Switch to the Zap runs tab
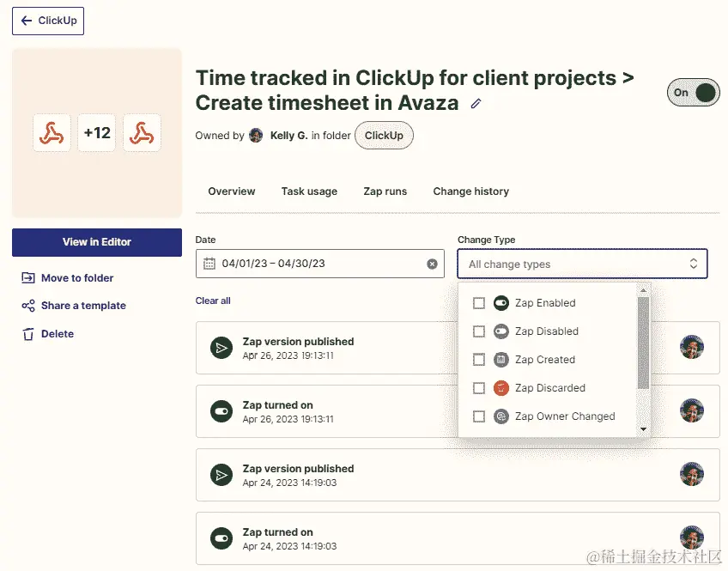Viewport: 728px width, 571px height. point(385,191)
